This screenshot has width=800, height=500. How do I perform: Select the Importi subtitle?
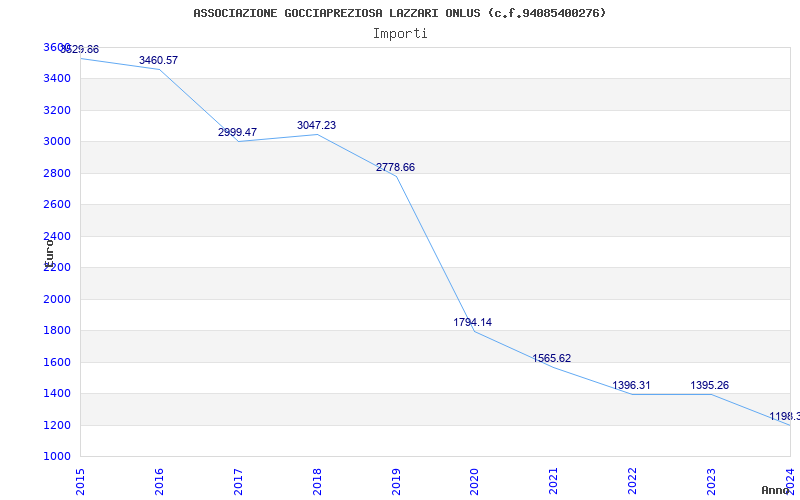(x=400, y=34)
